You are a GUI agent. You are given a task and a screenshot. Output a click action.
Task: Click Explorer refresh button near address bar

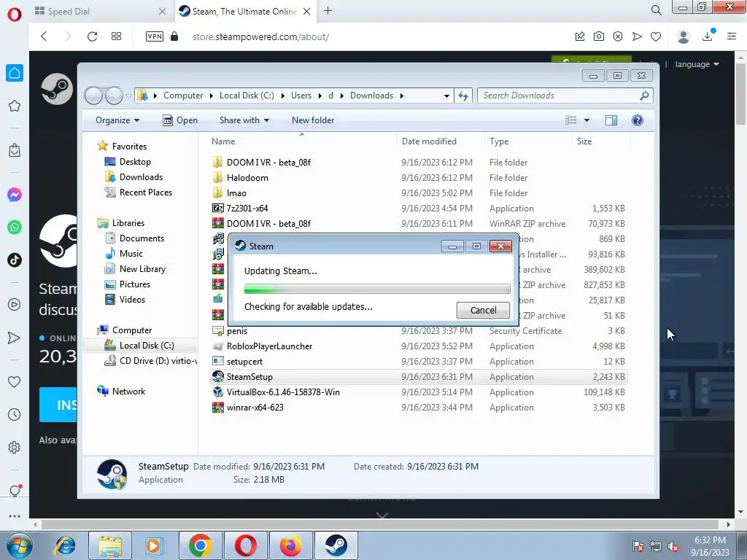463,96
